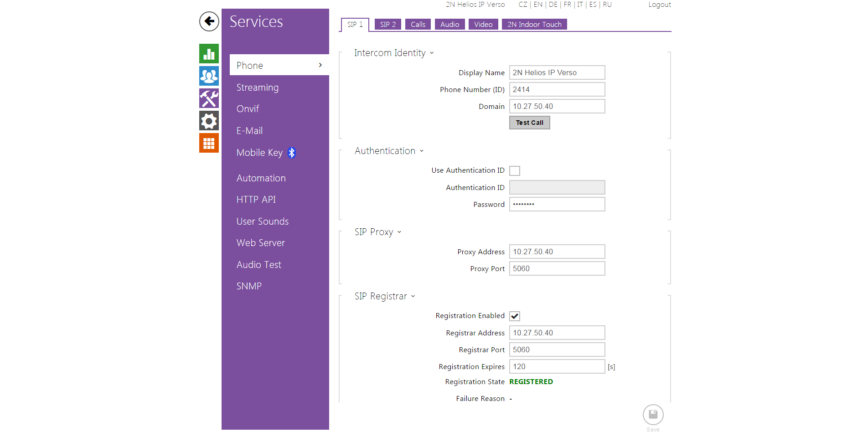Select Streaming in the Services menu
Viewport: 868px width, 437px height.
(x=257, y=87)
